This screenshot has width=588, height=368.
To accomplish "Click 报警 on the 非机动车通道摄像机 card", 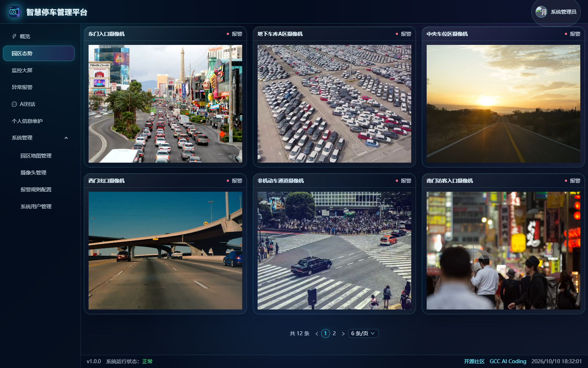I will coord(404,181).
